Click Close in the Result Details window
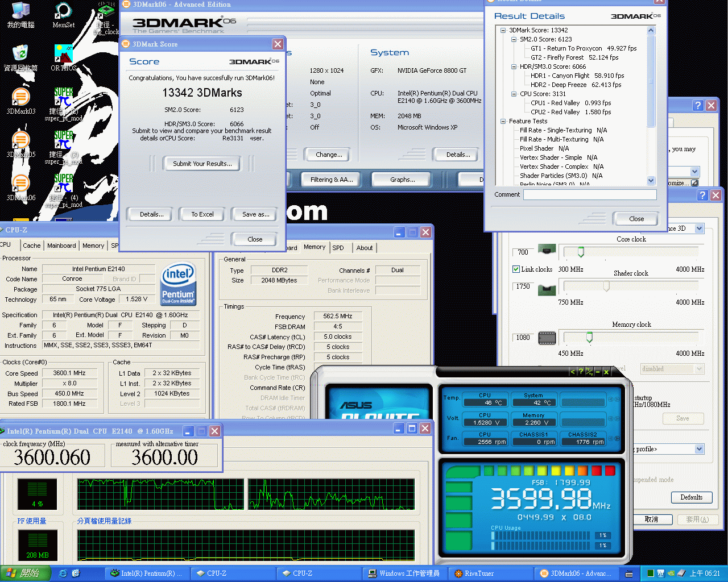Viewport: 728px width, 582px height. click(636, 219)
